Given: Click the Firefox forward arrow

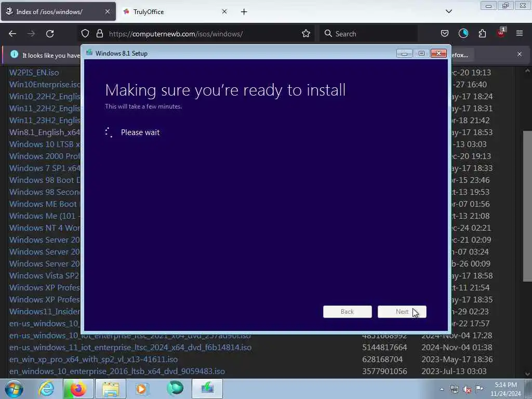Looking at the screenshot, I should point(31,34).
